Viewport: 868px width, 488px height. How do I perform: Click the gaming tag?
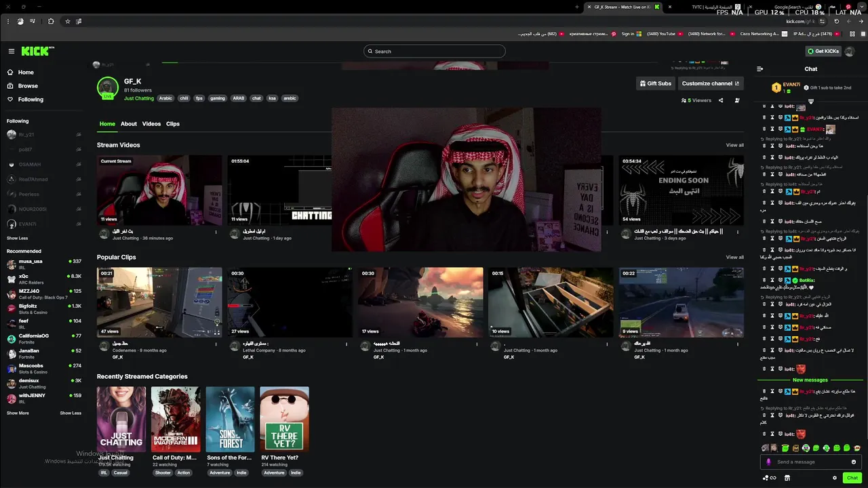[218, 98]
